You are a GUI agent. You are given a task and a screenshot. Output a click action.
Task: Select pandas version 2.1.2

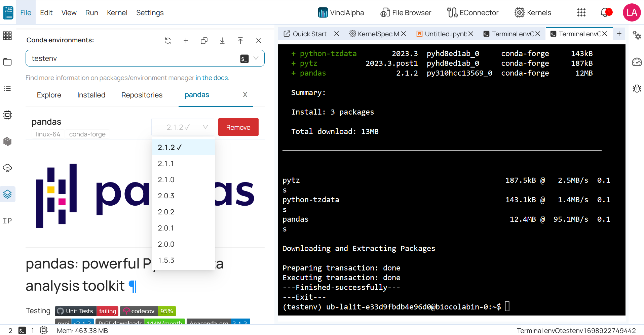click(x=183, y=147)
